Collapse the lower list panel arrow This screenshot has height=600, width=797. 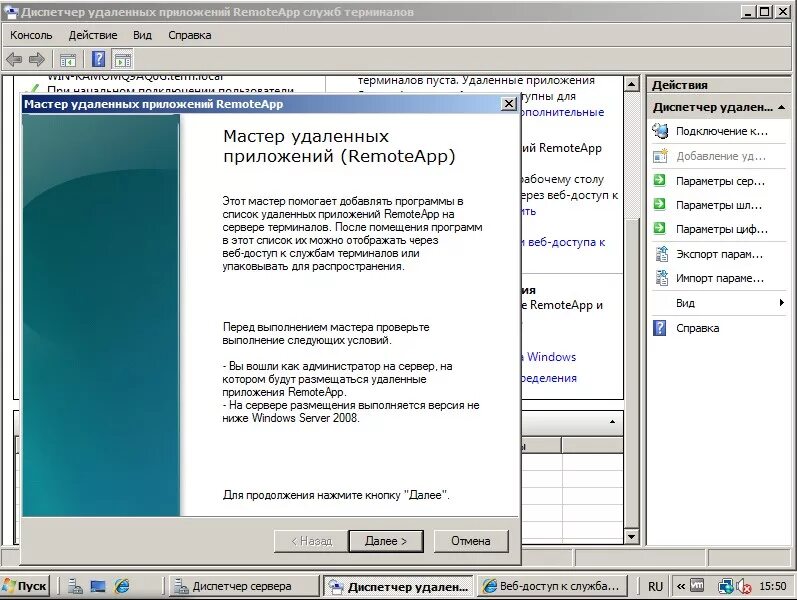coord(612,422)
